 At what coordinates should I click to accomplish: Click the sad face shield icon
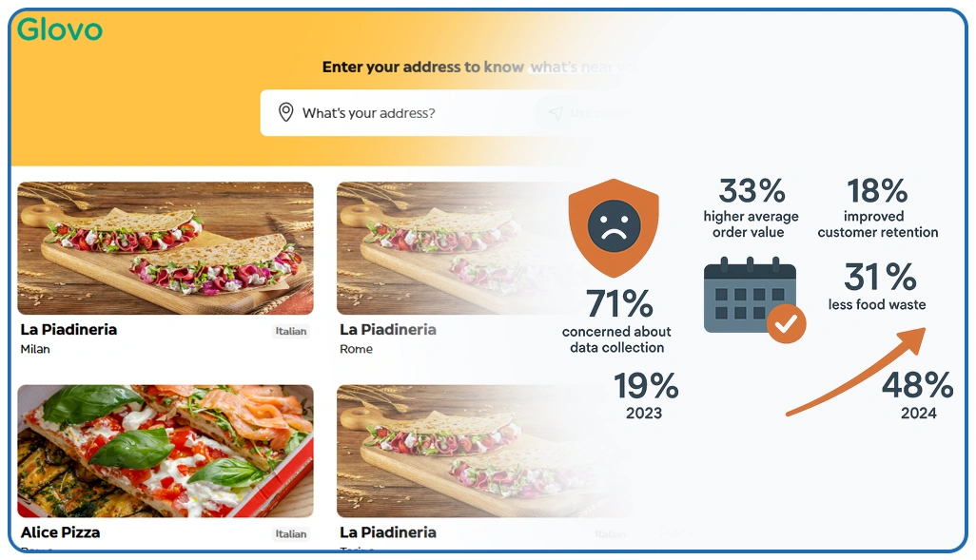click(613, 227)
